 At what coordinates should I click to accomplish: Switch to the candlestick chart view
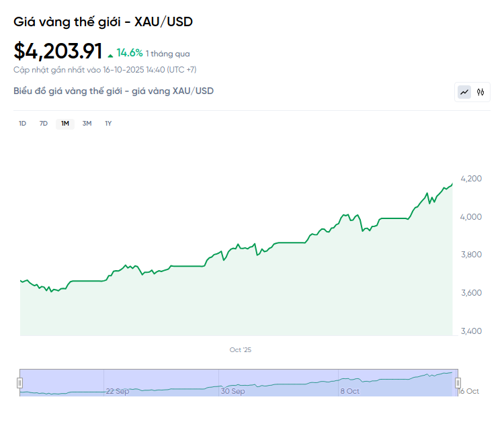[480, 92]
